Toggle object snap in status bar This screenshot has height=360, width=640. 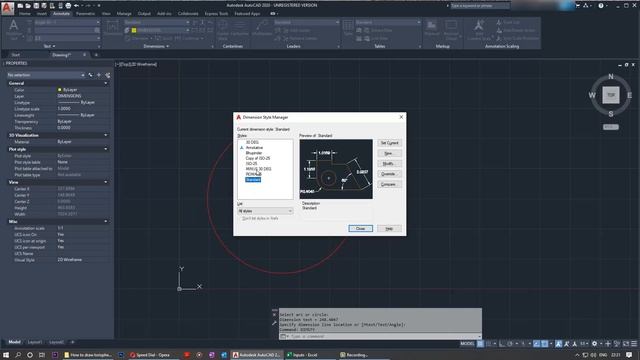(x=544, y=344)
